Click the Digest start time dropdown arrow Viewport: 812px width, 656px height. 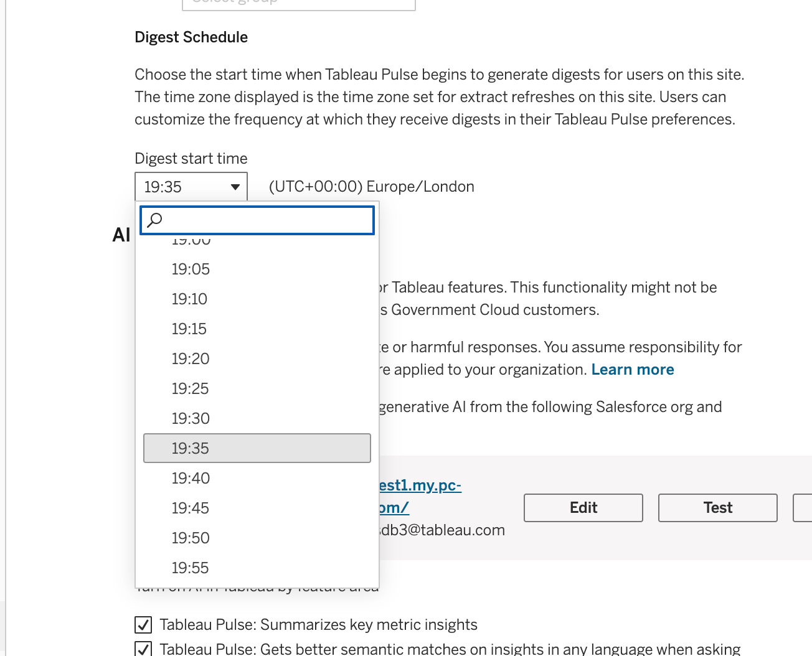pyautogui.click(x=235, y=187)
